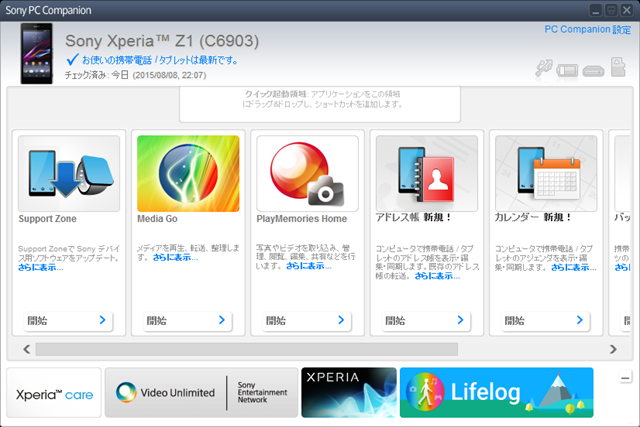
Task: Click the Media Go title text
Action: point(157,219)
